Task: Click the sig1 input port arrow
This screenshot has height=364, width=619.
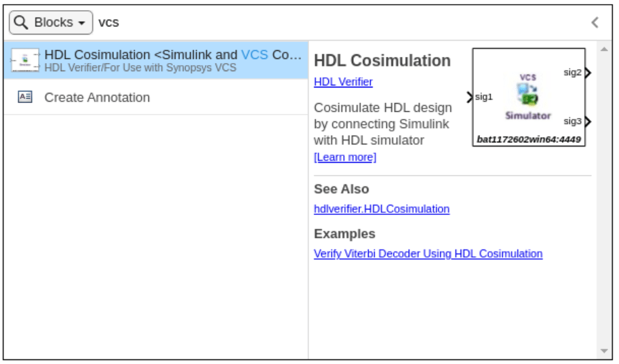Action: [470, 97]
